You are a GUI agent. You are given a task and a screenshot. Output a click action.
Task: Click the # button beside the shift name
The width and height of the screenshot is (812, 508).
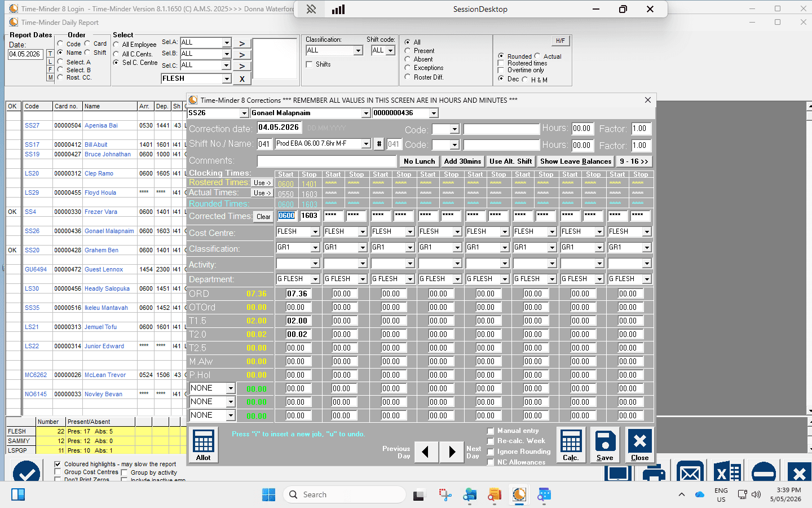click(x=379, y=144)
